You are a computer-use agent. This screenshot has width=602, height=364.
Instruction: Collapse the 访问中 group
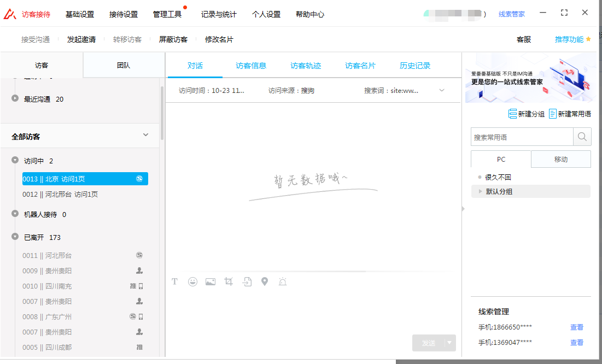click(x=15, y=160)
